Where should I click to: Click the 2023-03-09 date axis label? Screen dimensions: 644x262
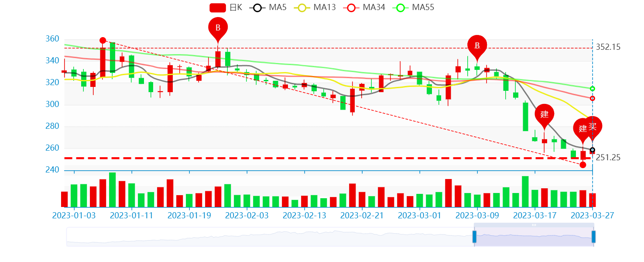(x=477, y=215)
